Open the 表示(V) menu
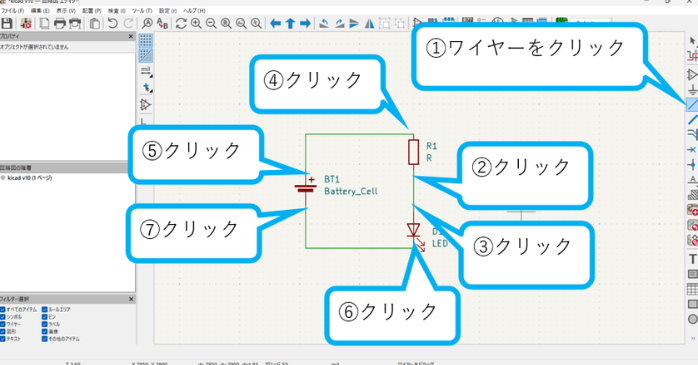 (x=66, y=10)
